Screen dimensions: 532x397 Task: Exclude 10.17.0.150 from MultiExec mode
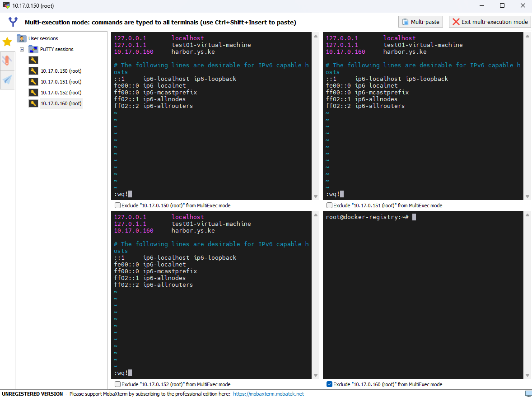pos(117,206)
